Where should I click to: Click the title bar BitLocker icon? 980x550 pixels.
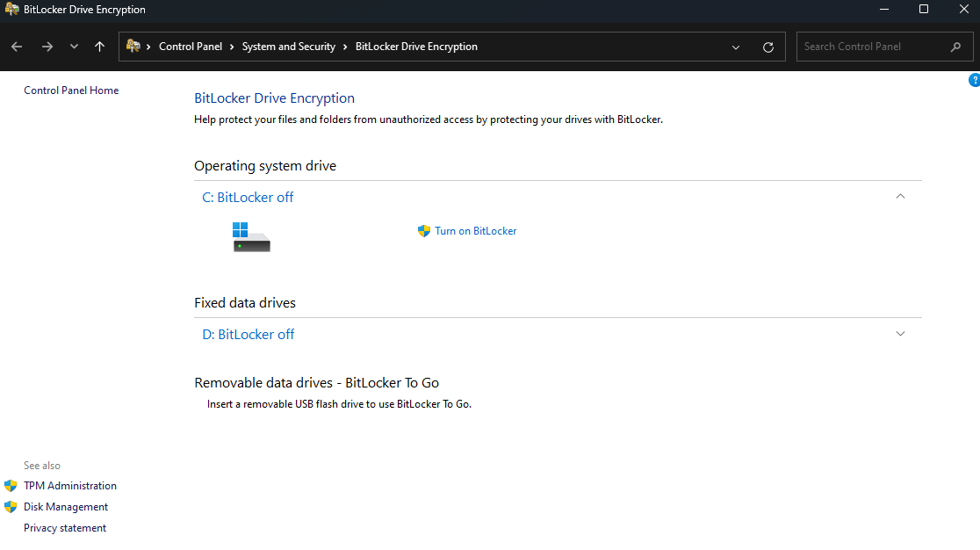(x=11, y=10)
